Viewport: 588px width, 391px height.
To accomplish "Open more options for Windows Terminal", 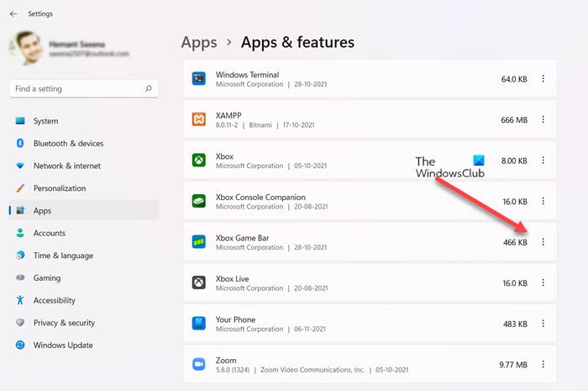I will click(543, 79).
